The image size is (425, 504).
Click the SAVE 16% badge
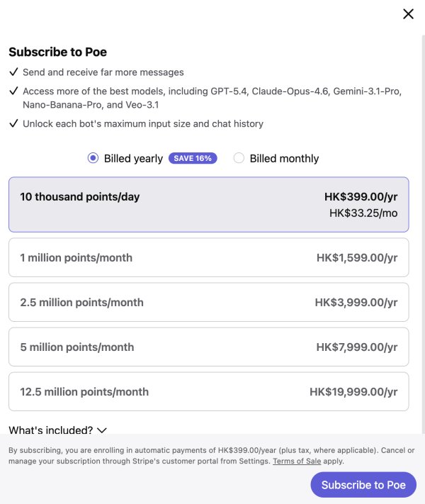(x=193, y=158)
